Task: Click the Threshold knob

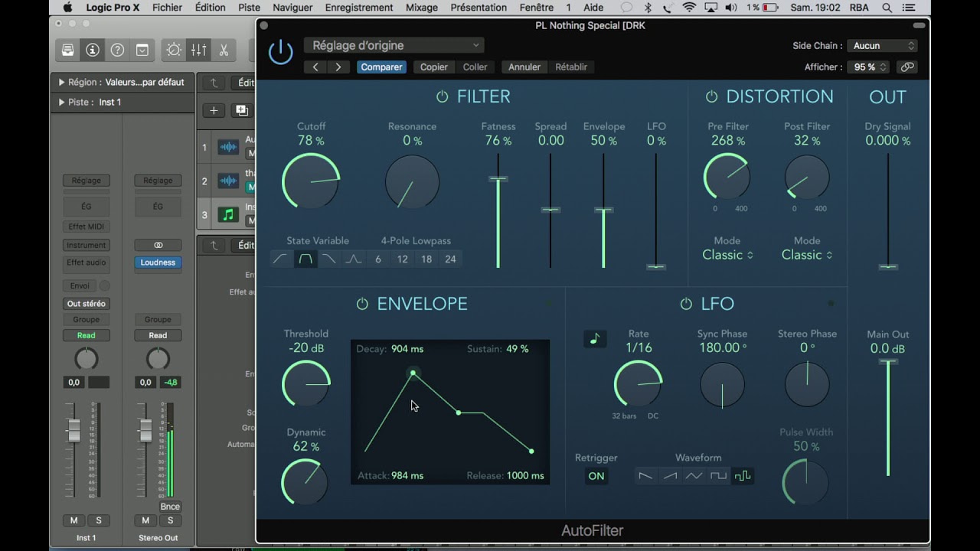Action: 306,383
